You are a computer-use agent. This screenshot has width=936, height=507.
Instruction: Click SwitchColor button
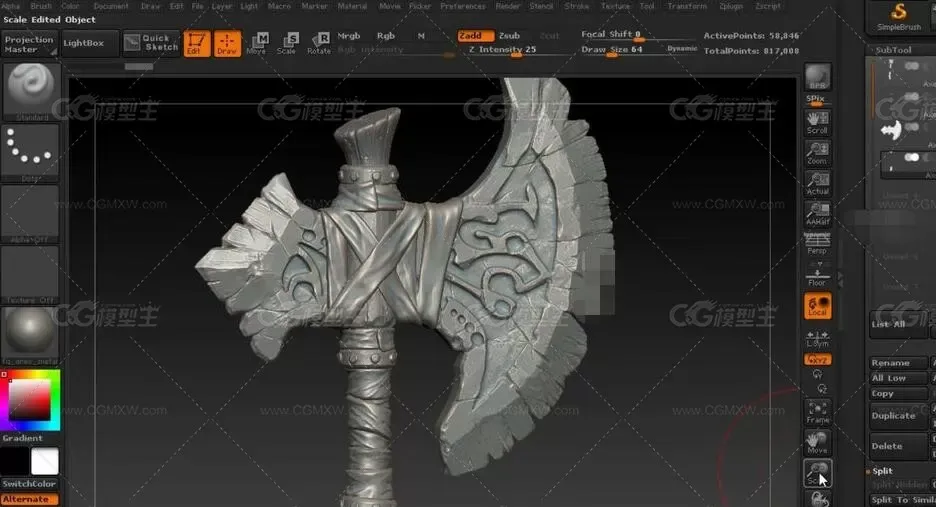click(29, 484)
